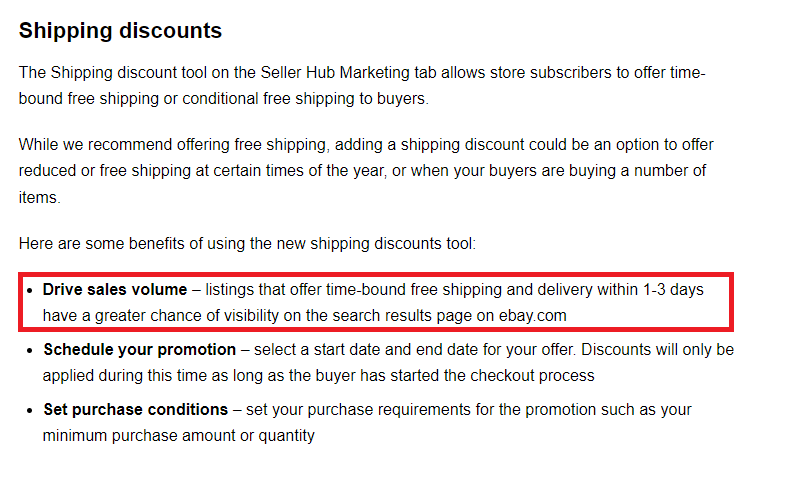Click the bullet before "Schedule your promotion"

click(x=32, y=350)
